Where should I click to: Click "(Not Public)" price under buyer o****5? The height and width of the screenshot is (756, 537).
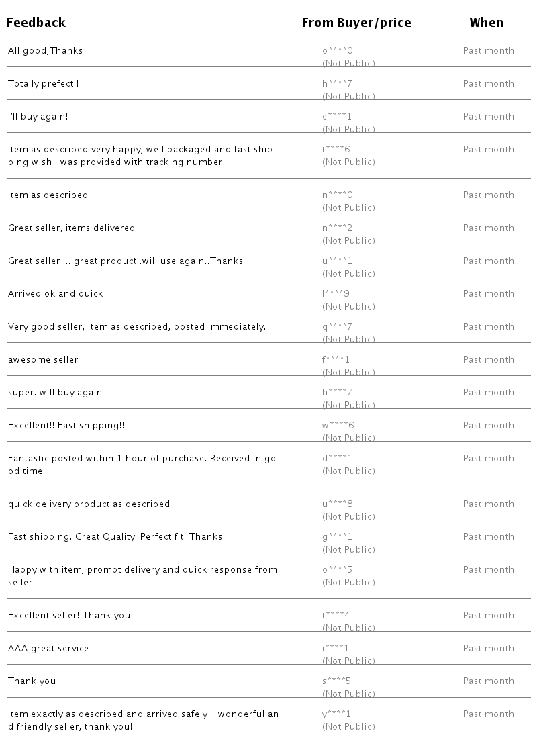(x=348, y=583)
